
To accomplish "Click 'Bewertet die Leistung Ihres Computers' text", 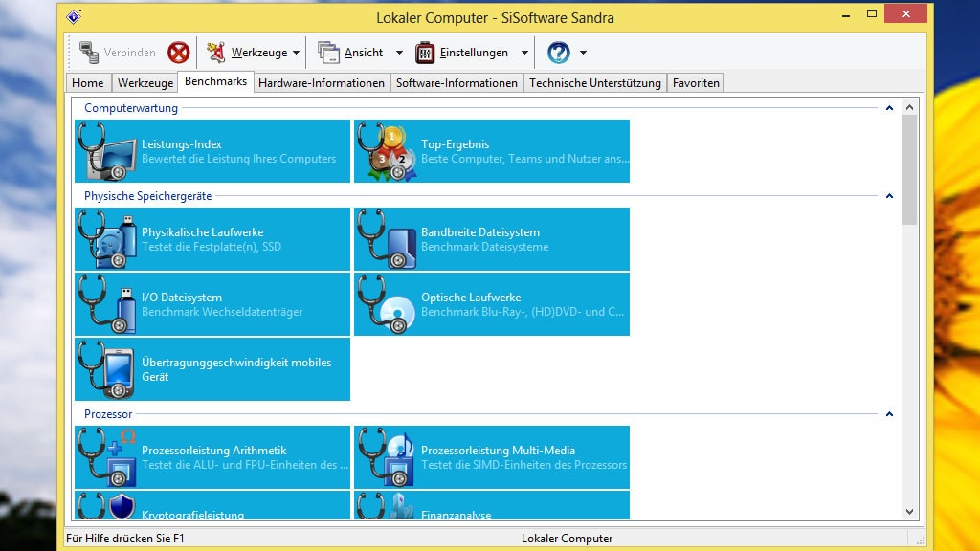I will point(238,159).
